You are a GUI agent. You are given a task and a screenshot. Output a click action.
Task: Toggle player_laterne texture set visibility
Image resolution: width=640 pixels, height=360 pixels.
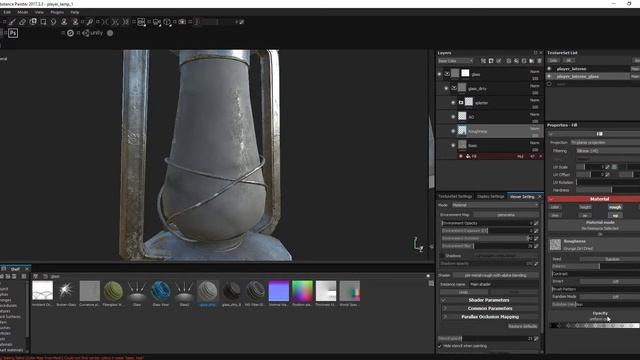click(x=549, y=69)
